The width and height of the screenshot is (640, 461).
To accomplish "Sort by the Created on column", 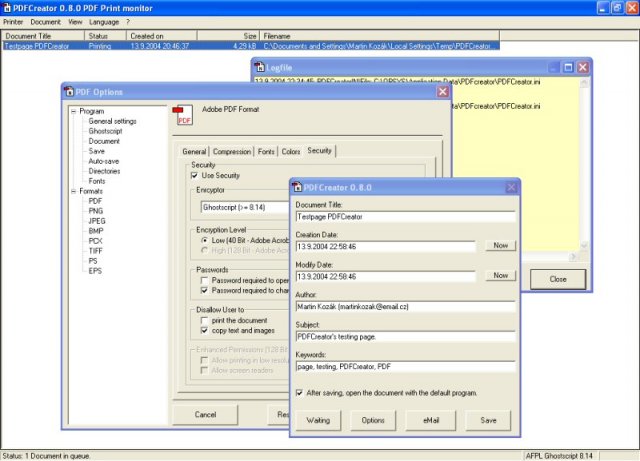I will [x=161, y=36].
